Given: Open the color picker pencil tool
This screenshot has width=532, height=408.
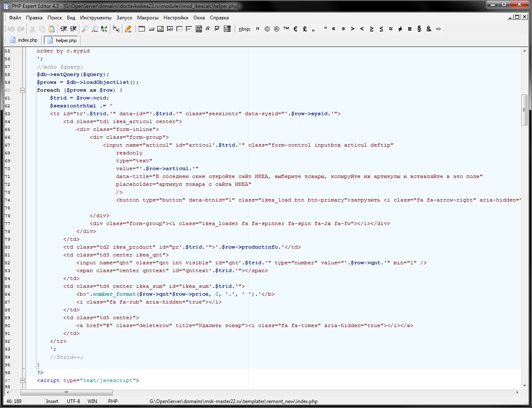Looking at the screenshot, I should (x=128, y=29).
